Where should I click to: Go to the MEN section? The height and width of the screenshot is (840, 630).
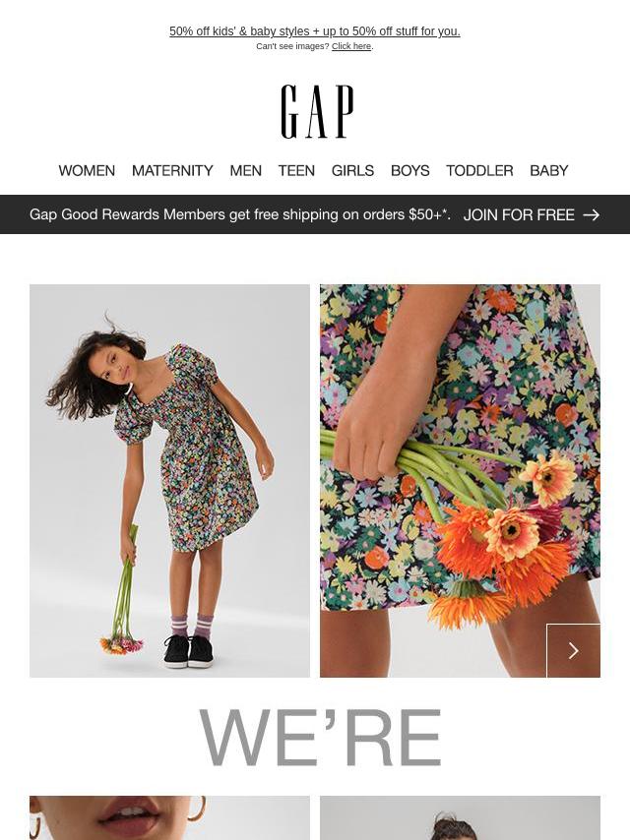tap(245, 170)
